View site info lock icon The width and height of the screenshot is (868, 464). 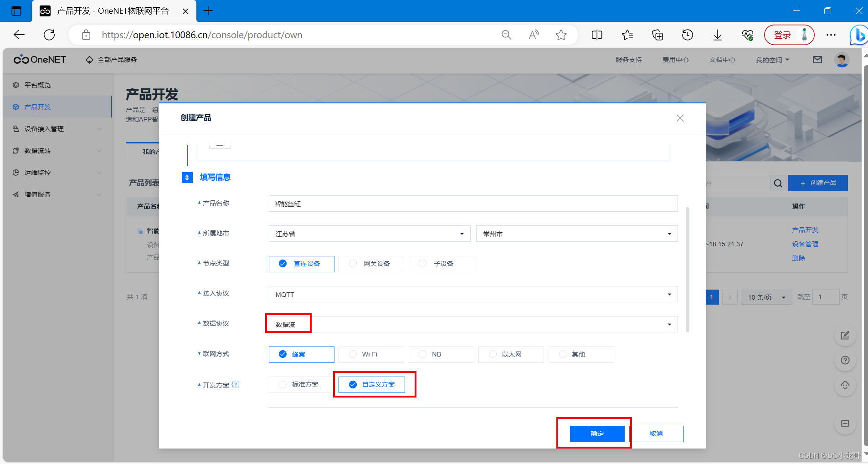tap(86, 35)
